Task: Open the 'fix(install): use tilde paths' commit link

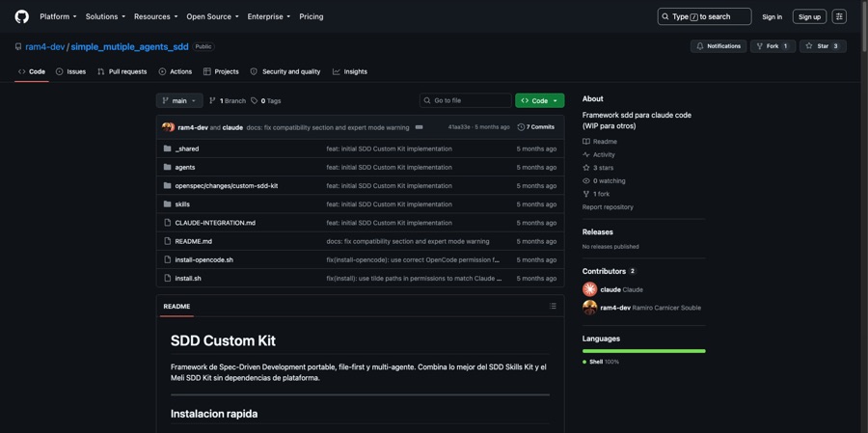Action: tap(414, 278)
